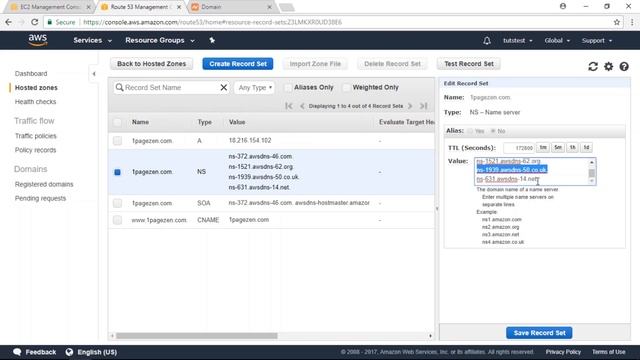Set TTL to 1d preset
The width and height of the screenshot is (640, 360).
tap(587, 147)
